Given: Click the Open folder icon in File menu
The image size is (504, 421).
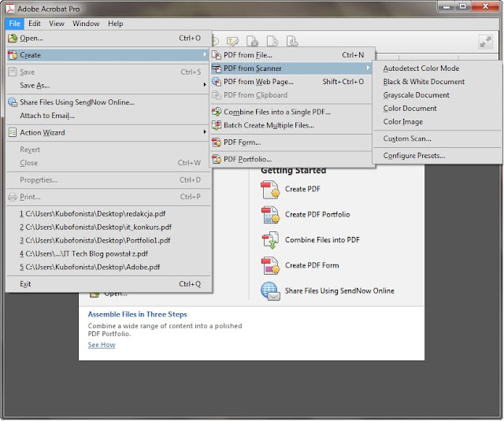Looking at the screenshot, I should tap(13, 39).
